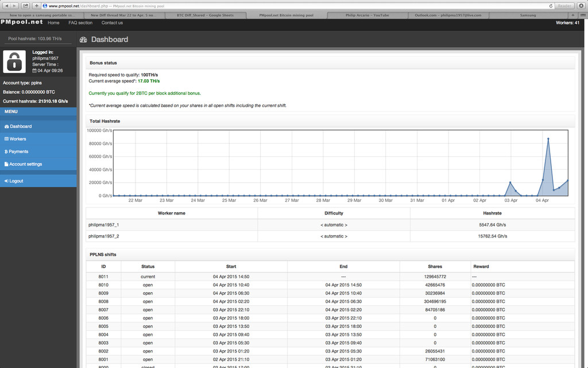Click hashrate value 5547.64 Gh/s
Screen dimensions: 588x368
click(492, 225)
